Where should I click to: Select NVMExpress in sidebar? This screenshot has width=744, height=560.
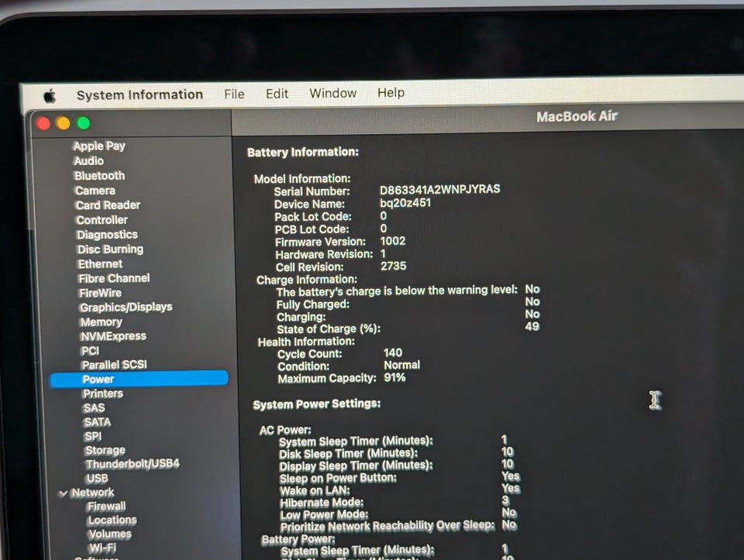[113, 336]
